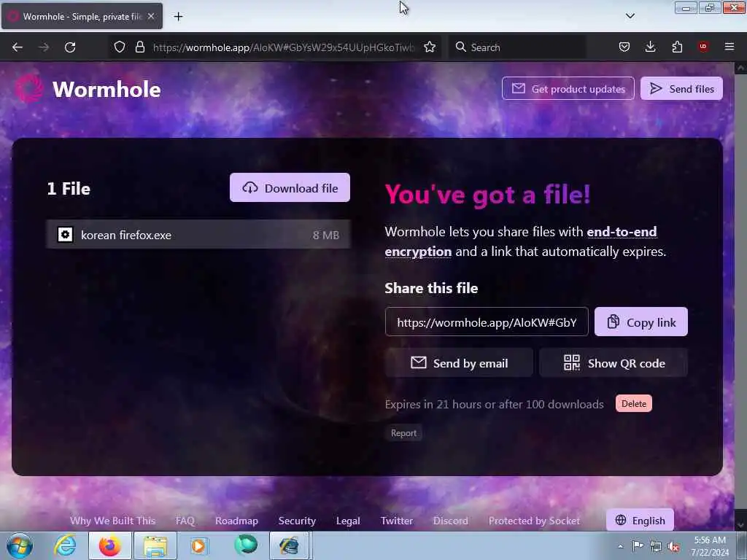This screenshot has width=747, height=560.
Task: Launch Internet Explorer from the taskbar
Action: pyautogui.click(x=65, y=545)
